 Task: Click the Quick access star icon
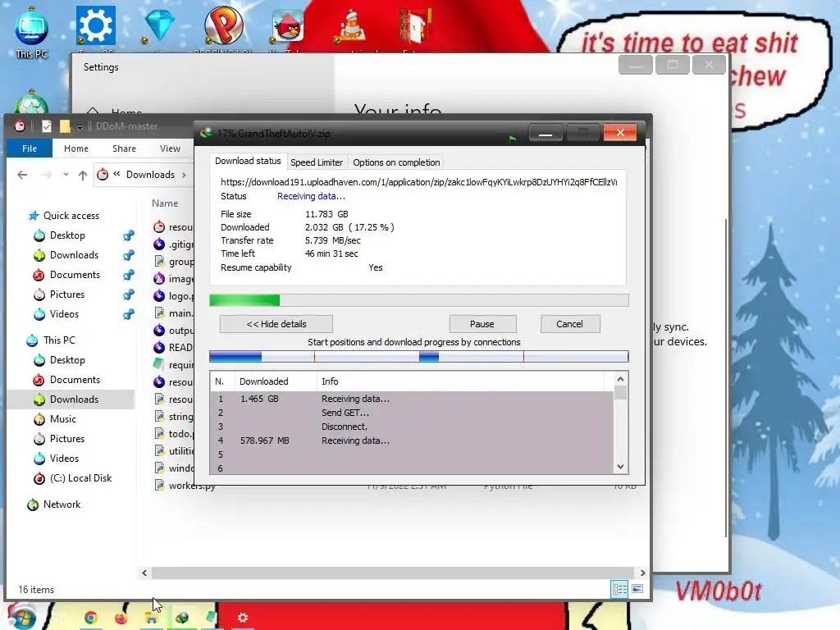[x=33, y=216]
